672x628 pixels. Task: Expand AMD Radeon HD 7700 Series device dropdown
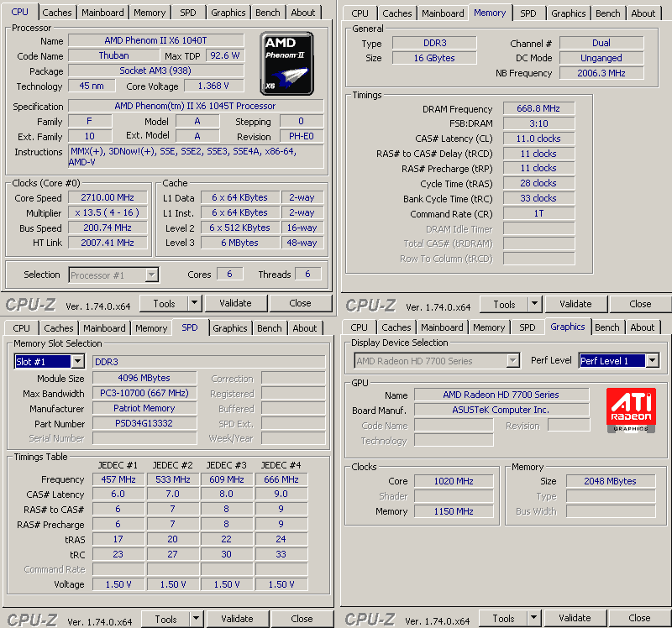512,361
